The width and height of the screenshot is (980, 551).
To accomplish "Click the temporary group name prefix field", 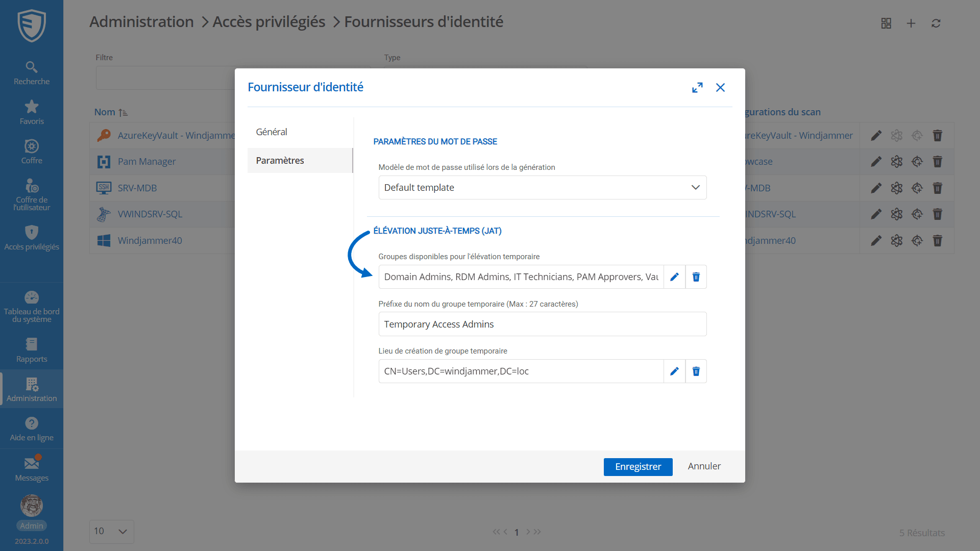I will pyautogui.click(x=542, y=324).
